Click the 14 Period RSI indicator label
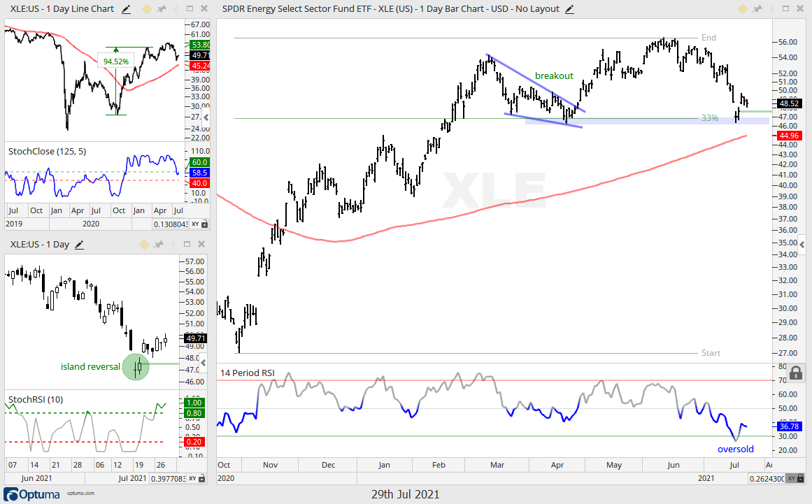The image size is (812, 504). click(248, 373)
